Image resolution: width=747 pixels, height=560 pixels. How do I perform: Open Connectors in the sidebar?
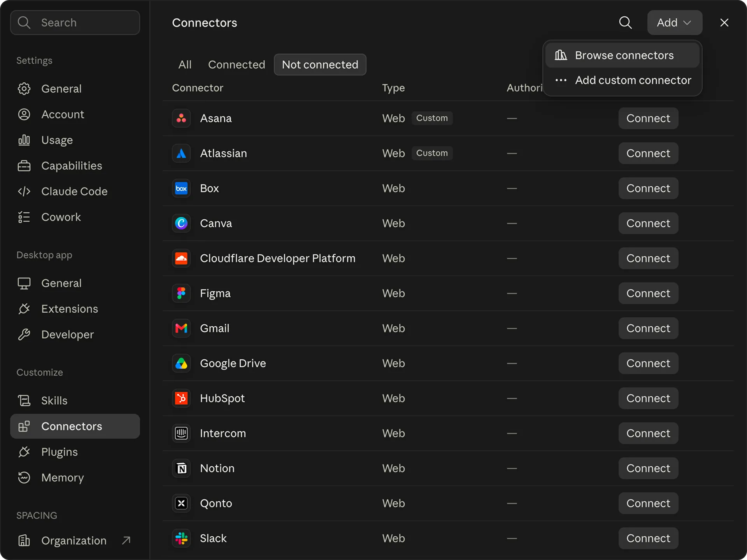pos(75,426)
